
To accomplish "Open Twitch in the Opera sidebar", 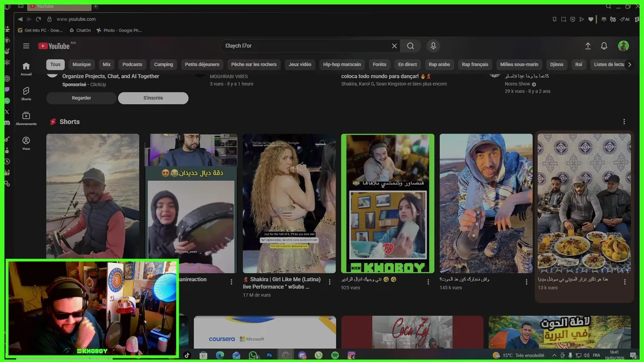I will tap(7, 89).
